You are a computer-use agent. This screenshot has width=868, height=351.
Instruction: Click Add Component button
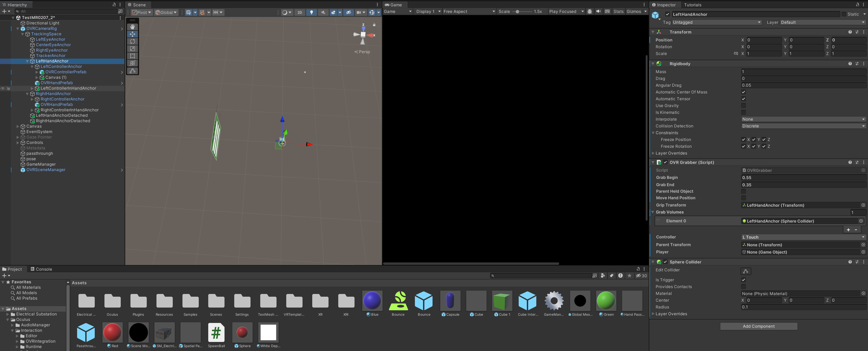[x=759, y=326]
